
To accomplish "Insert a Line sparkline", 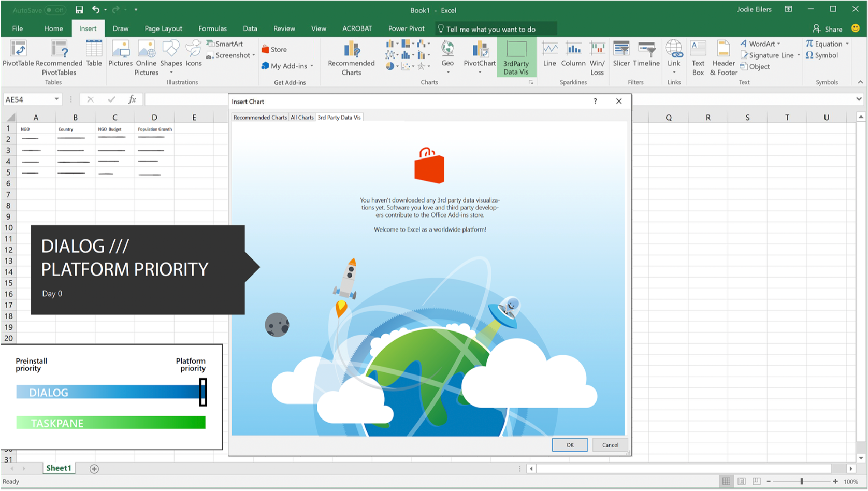I will tap(549, 54).
